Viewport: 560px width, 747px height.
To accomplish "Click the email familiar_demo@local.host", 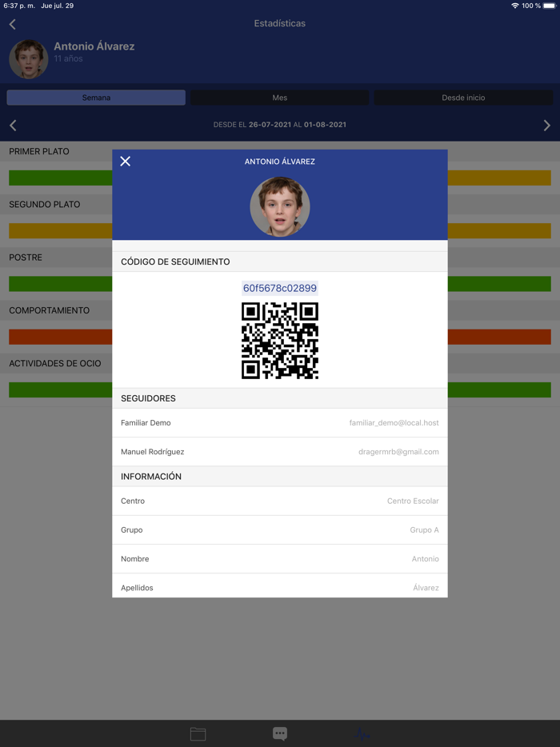I will pyautogui.click(x=394, y=423).
